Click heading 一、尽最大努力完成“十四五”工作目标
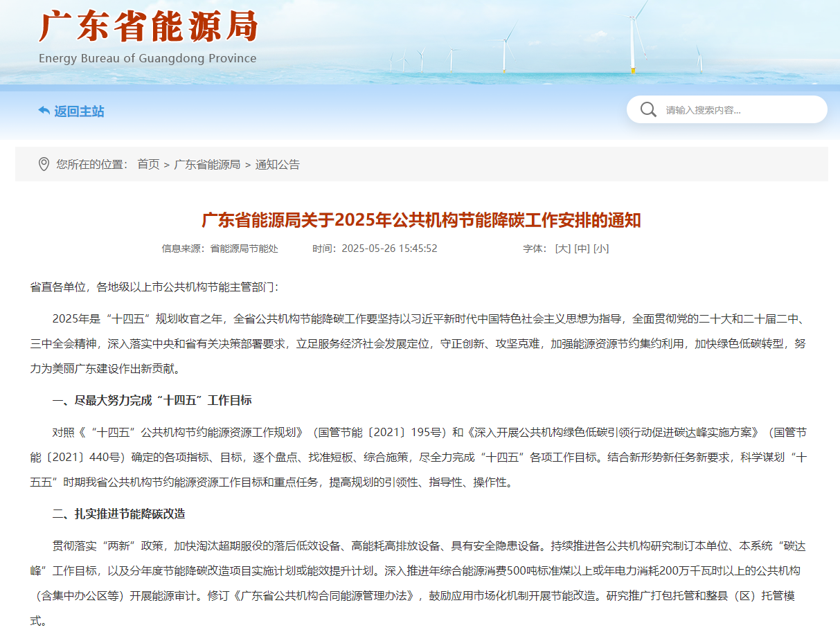The width and height of the screenshot is (840, 632). click(x=152, y=400)
